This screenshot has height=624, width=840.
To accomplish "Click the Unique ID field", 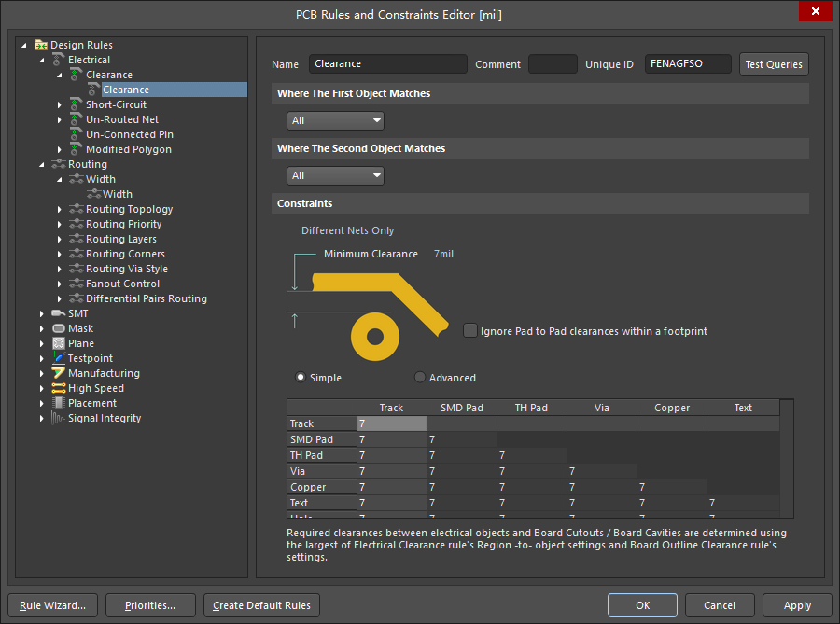I will click(x=688, y=63).
